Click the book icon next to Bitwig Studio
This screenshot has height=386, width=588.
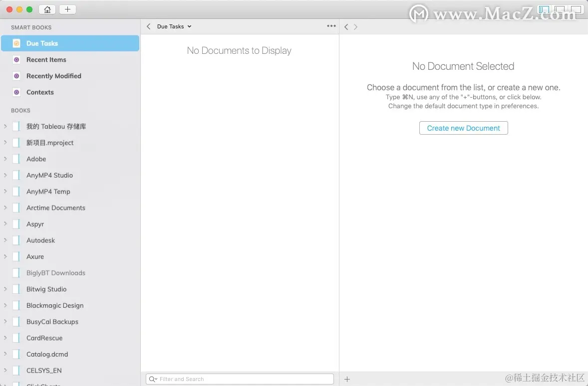[16, 289]
